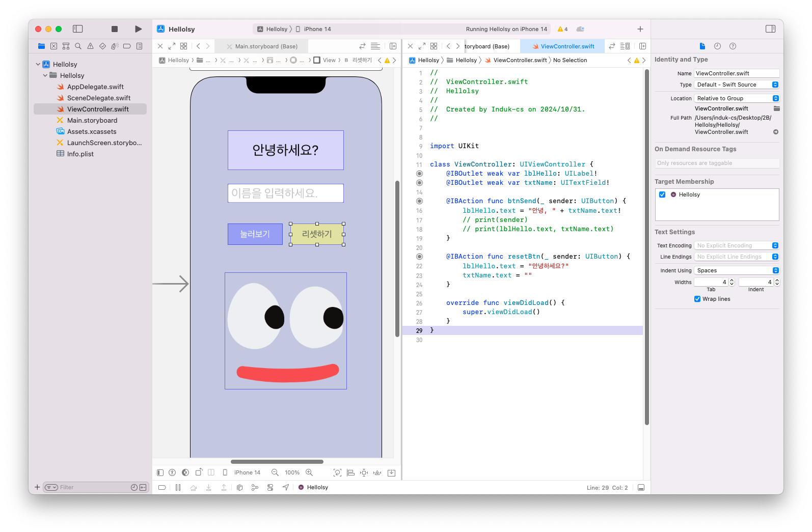Run the Hellolsy app
The width and height of the screenshot is (812, 532).
click(138, 29)
